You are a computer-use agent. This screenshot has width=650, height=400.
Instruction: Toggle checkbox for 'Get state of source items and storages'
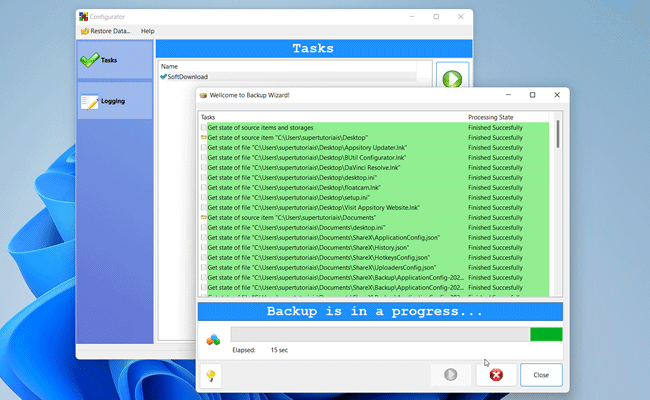(x=204, y=128)
